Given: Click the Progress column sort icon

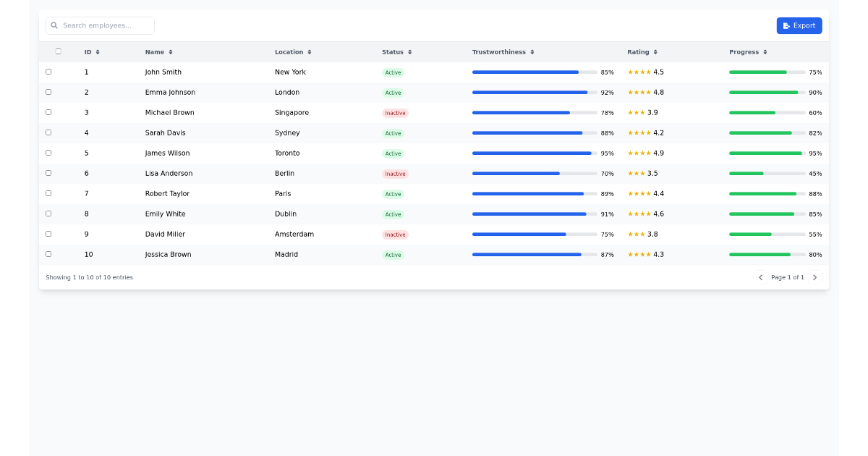Looking at the screenshot, I should tap(765, 52).
